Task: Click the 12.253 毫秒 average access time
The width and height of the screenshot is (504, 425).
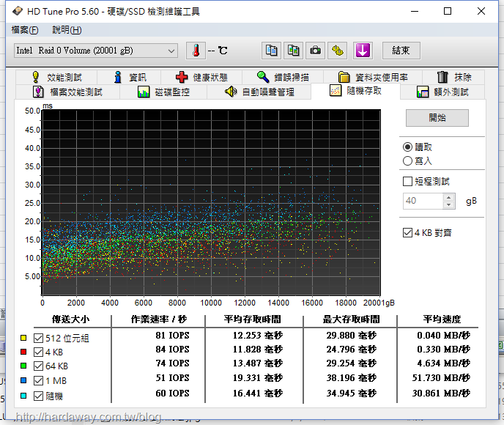Action: pyautogui.click(x=257, y=336)
